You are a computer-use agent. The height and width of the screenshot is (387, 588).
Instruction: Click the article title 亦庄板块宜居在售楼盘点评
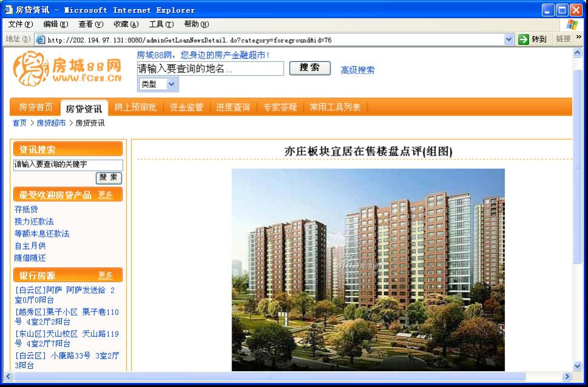(368, 151)
